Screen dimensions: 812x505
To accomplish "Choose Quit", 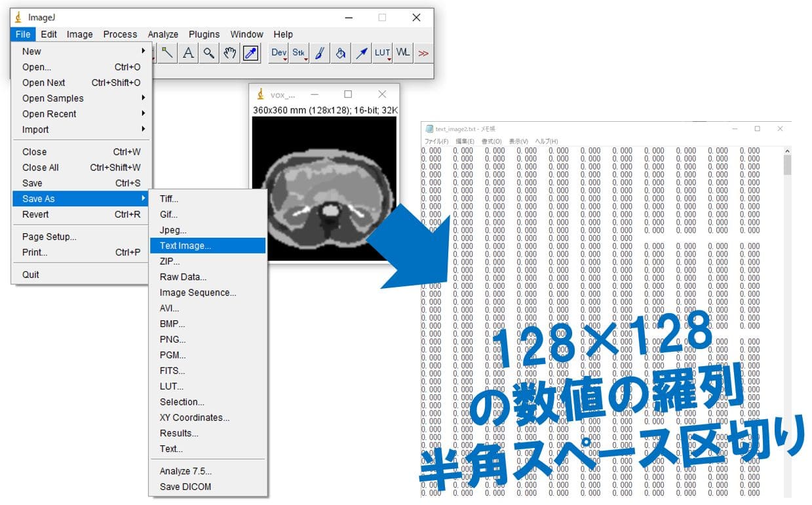I will (81, 274).
